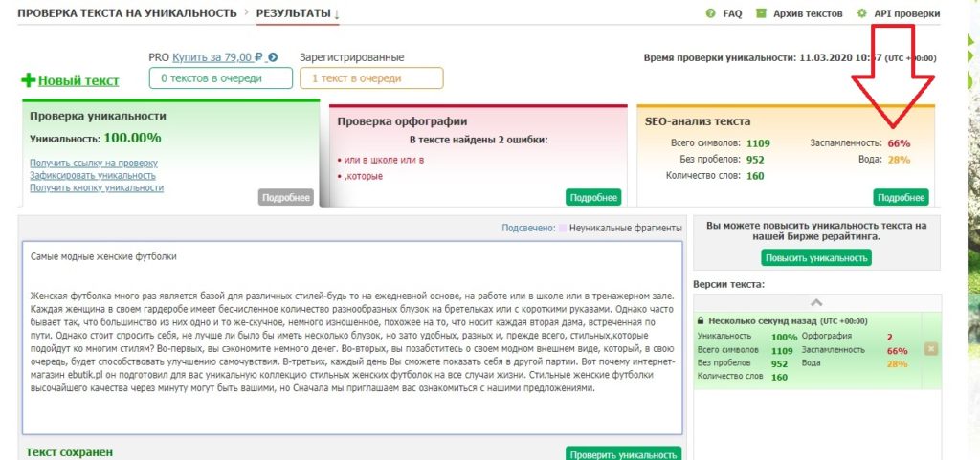This screenshot has width=980, height=460.
Task: Open the ПРОВЕРКА ТЕКСТА НА УНИКАЛЬНОСТЬ breadcrumb
Action: (x=127, y=13)
